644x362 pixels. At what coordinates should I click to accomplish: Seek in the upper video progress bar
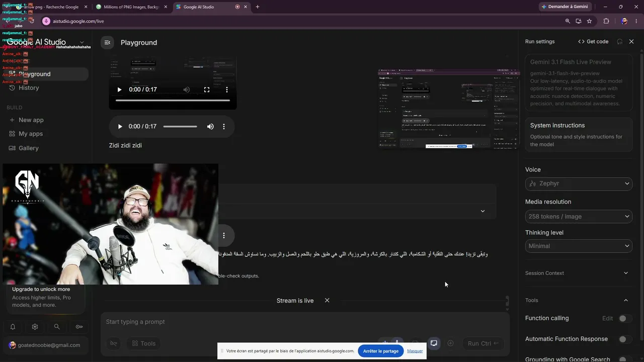173,101
